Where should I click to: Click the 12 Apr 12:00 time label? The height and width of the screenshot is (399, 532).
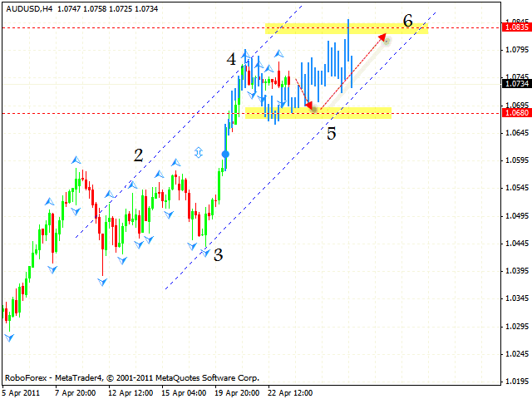click(131, 393)
